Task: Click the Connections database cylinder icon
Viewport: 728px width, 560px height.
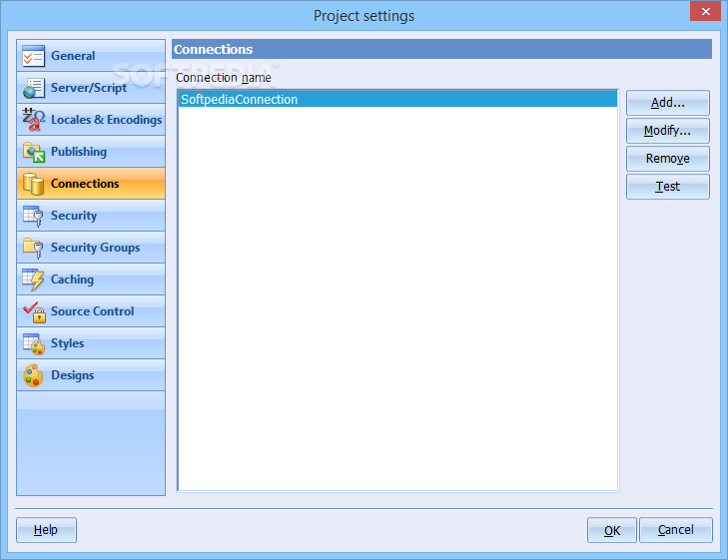Action: [x=33, y=184]
